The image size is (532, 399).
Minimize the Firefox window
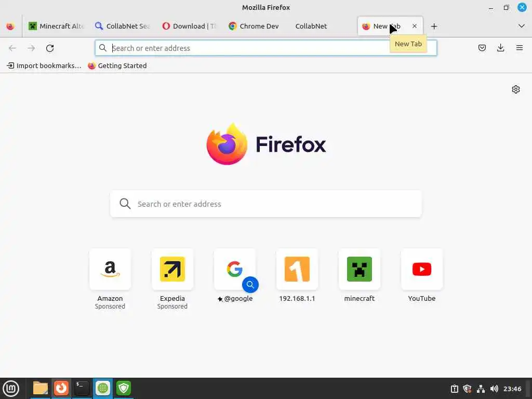pos(490,7)
